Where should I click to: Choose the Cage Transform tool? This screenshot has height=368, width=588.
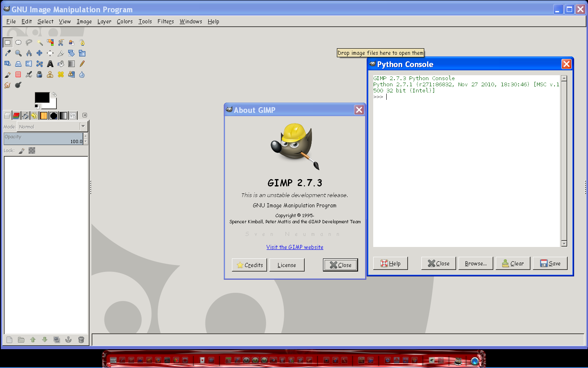[x=40, y=64]
